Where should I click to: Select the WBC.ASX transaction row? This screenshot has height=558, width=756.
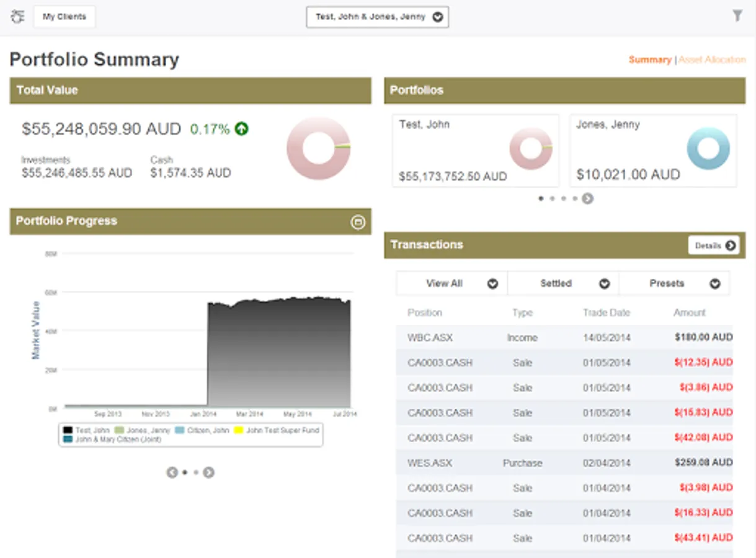[x=564, y=338]
